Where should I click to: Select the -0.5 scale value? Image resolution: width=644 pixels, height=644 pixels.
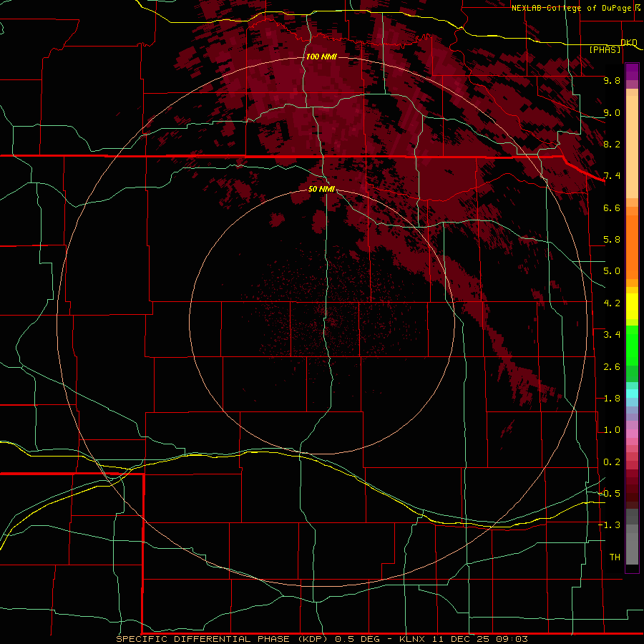point(610,494)
